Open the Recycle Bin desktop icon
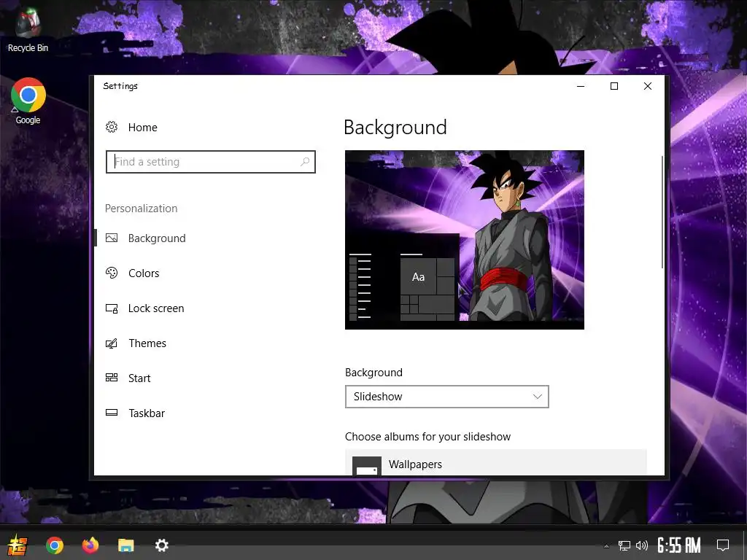The image size is (747, 560). pos(28,30)
